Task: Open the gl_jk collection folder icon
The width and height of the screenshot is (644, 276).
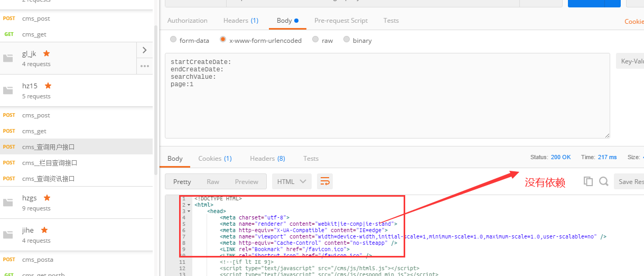Action: click(x=8, y=58)
